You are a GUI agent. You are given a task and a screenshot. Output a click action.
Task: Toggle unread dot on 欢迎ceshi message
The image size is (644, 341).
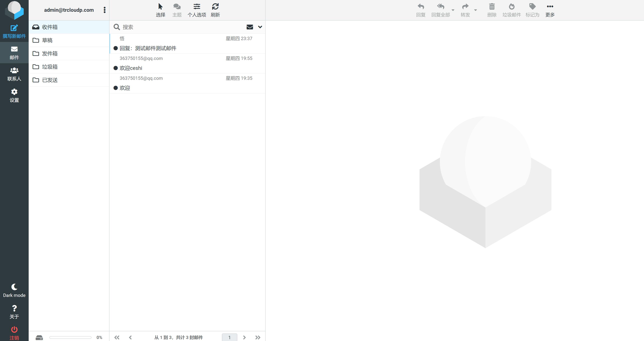point(116,68)
